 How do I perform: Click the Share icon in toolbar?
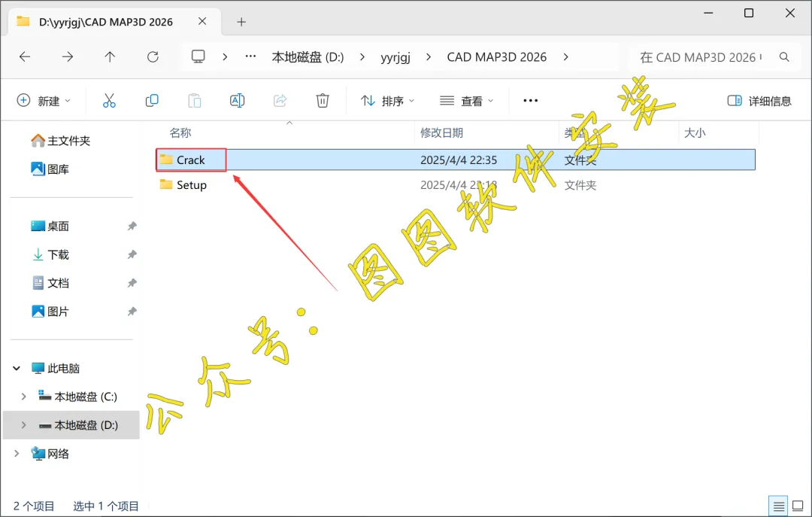[x=280, y=101]
